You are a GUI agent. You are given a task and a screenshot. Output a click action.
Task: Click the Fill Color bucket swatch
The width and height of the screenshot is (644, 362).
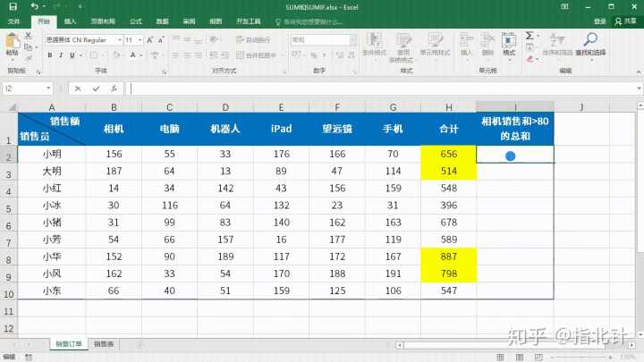point(116,55)
